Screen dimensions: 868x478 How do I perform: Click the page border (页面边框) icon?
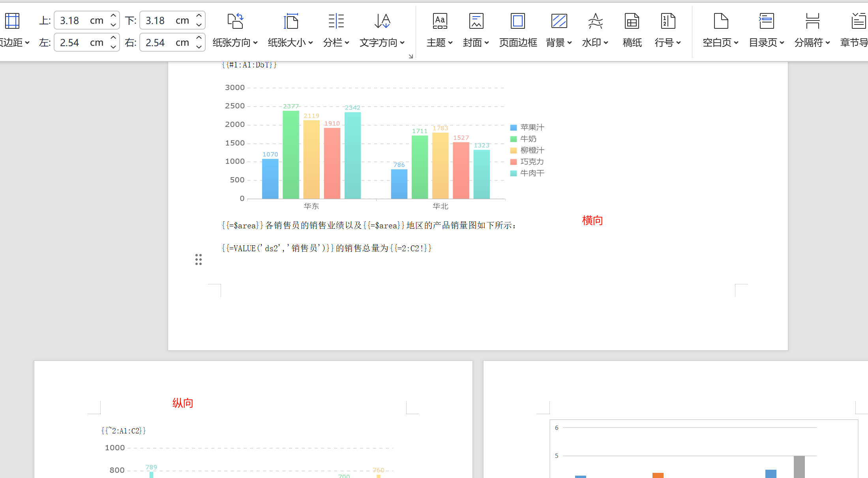(x=517, y=21)
